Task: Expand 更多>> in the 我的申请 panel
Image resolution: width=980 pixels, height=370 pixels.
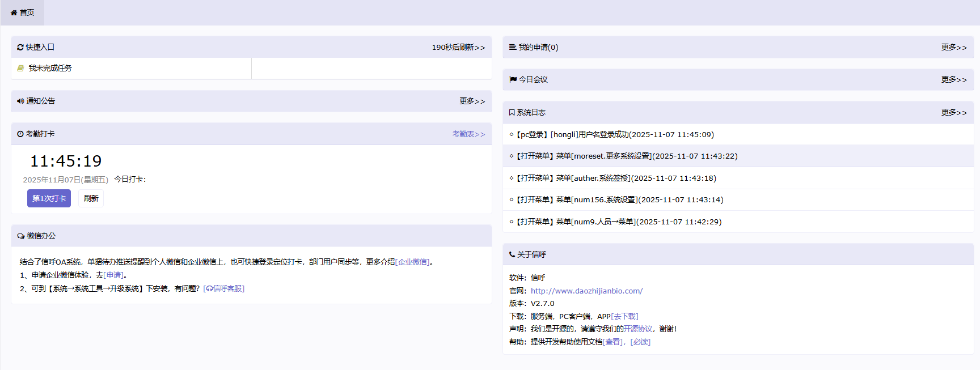Action: [x=954, y=48]
